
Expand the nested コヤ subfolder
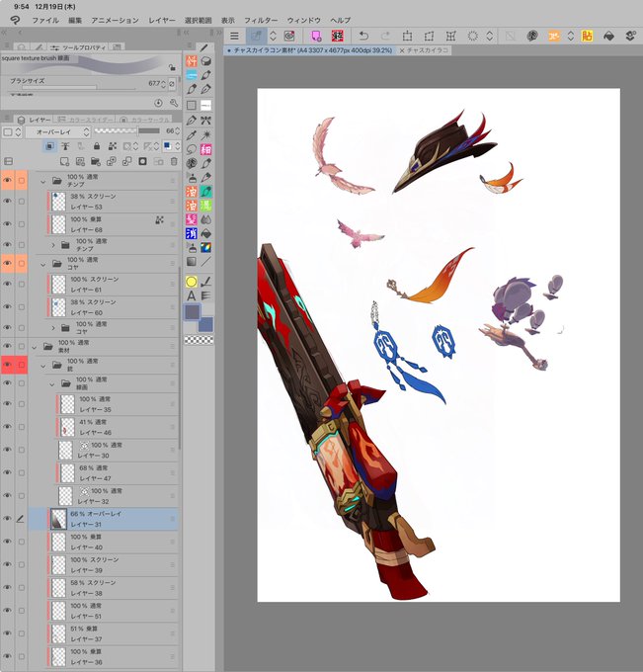tap(53, 328)
